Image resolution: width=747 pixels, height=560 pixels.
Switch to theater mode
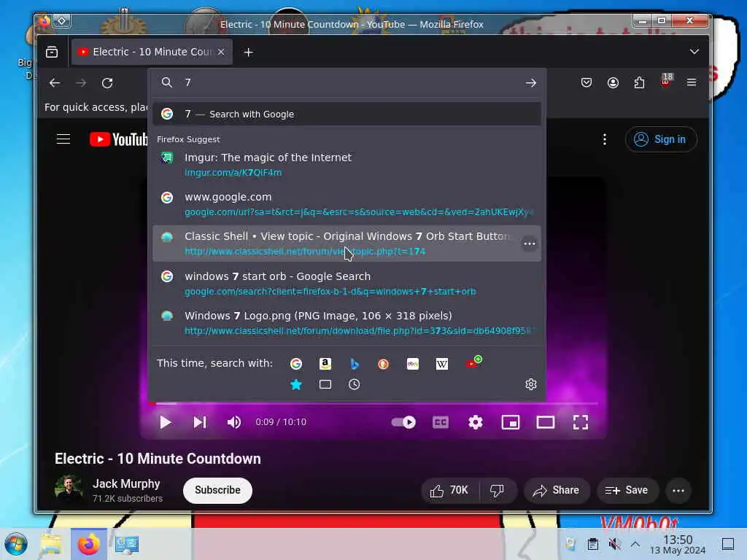click(546, 422)
